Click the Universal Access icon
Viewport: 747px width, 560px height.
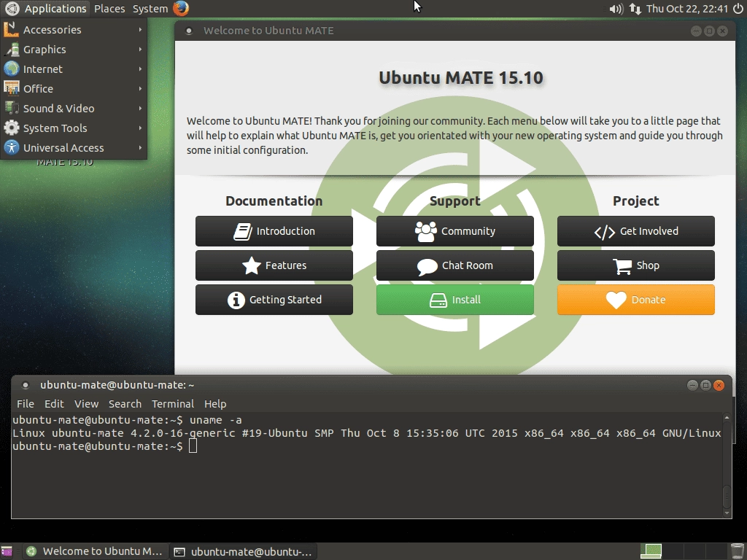point(12,147)
